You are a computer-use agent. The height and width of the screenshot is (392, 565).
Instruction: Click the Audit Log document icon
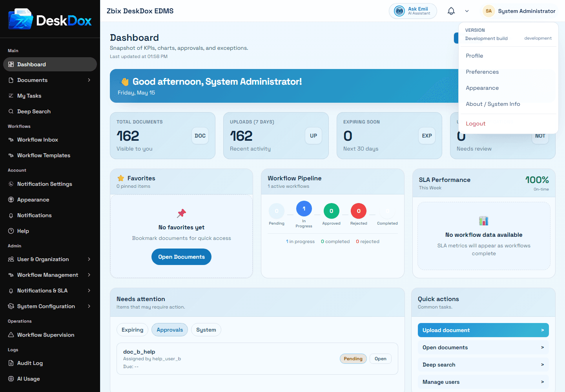[11, 363]
